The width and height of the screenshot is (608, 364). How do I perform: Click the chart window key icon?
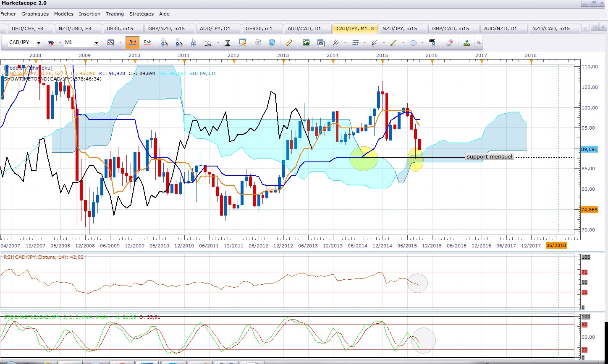(x=242, y=43)
